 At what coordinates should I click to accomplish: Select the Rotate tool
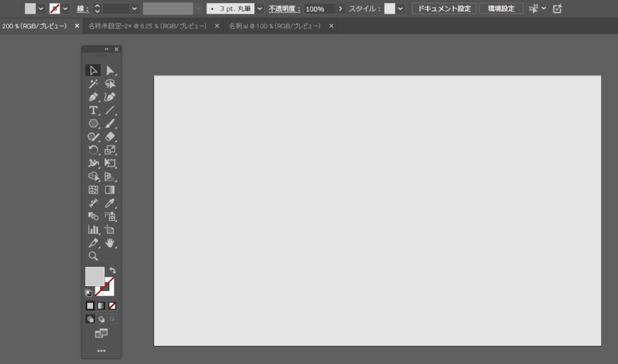(93, 150)
